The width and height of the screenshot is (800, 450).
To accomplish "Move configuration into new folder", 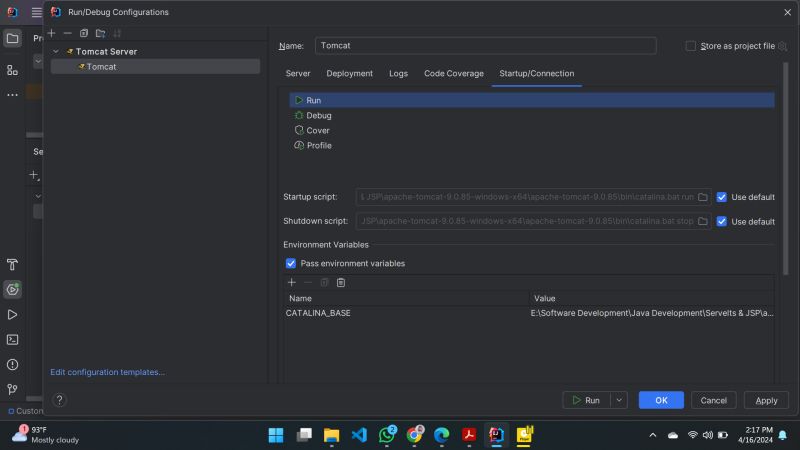I will coord(101,33).
